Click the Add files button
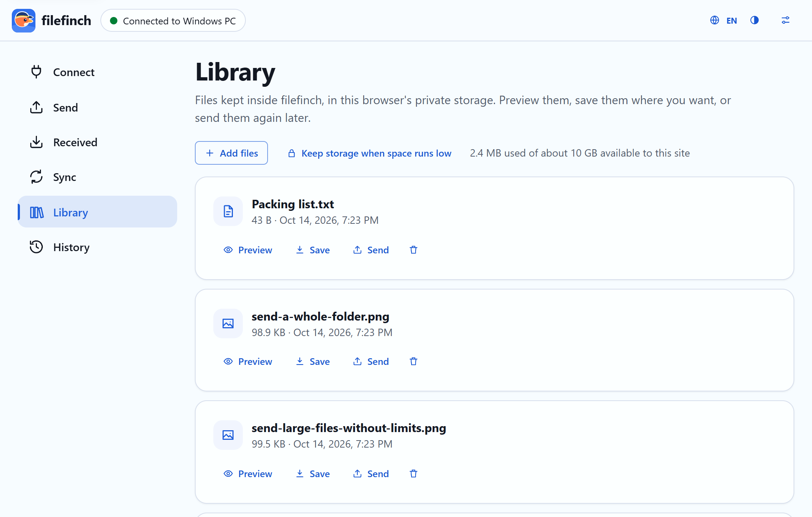The height and width of the screenshot is (517, 812). pyautogui.click(x=231, y=153)
